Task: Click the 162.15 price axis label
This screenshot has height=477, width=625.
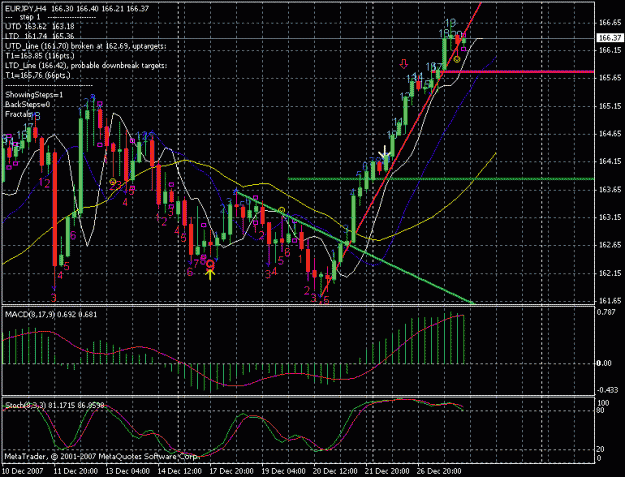Action: click(x=610, y=273)
